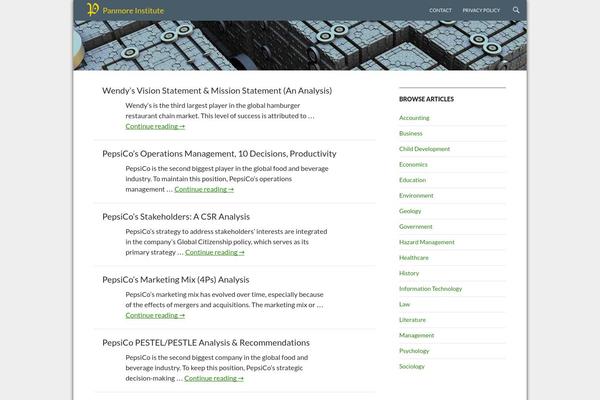Open the Contact menu item
The width and height of the screenshot is (600, 400).
440,10
